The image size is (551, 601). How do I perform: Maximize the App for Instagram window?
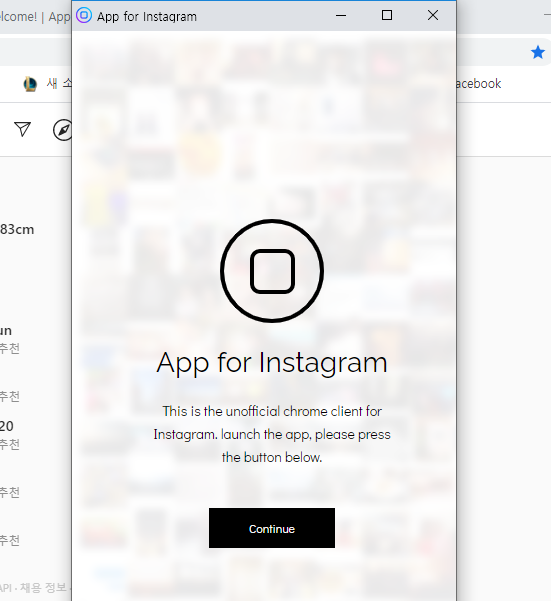tap(387, 15)
